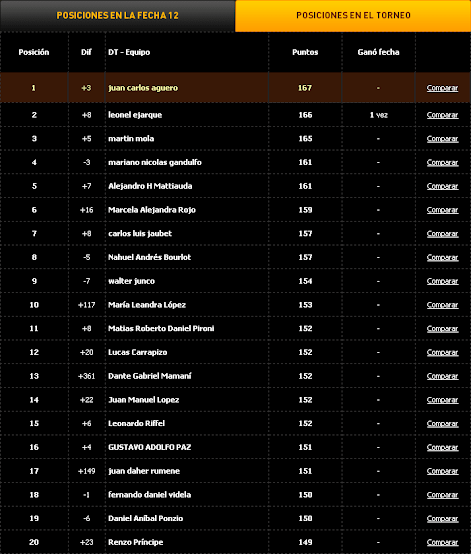This screenshot has height=554, width=471.
Task: Compare with Renzo Príncipe
Action: pyautogui.click(x=442, y=542)
